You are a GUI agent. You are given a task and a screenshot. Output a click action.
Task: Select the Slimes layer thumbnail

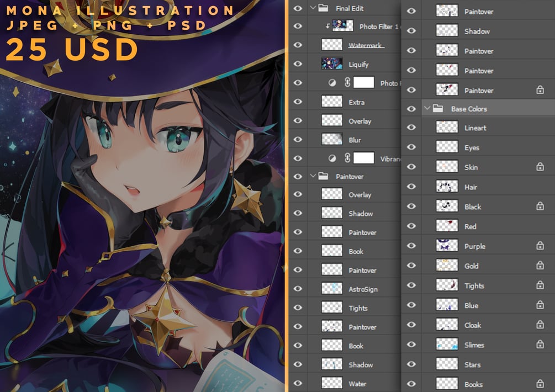447,344
